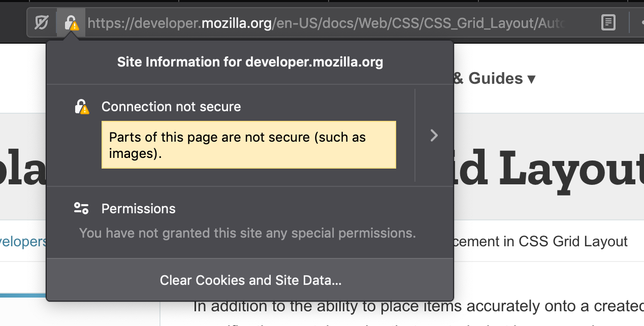
Task: Click the address bar to edit the URL
Action: 330,22
